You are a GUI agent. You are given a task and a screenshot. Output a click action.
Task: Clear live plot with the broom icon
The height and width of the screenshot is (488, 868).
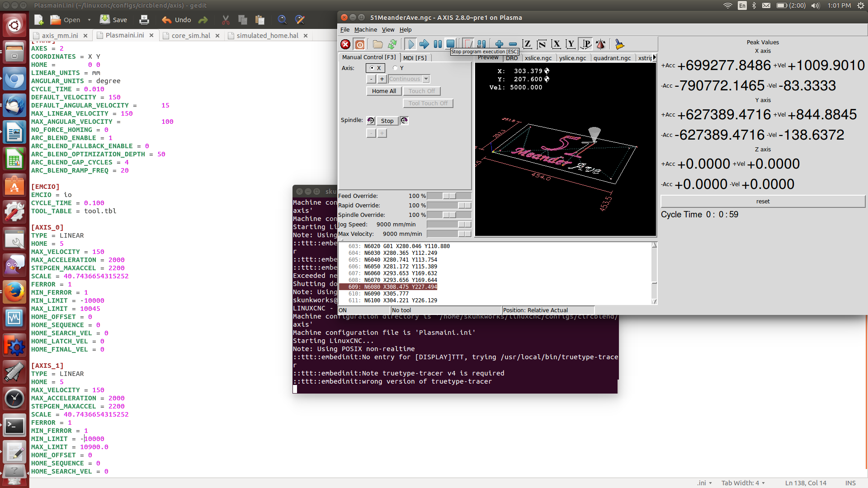619,44
